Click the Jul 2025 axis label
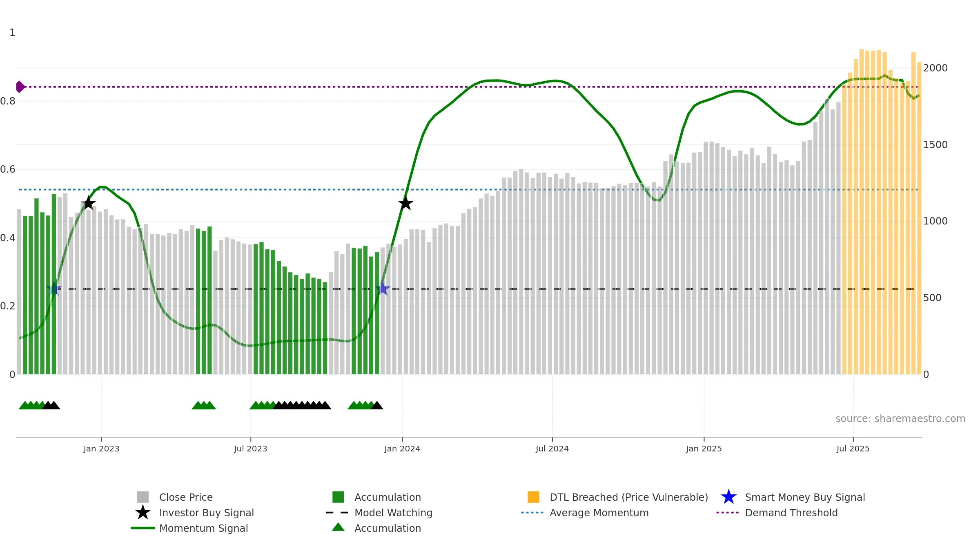 coord(853,449)
